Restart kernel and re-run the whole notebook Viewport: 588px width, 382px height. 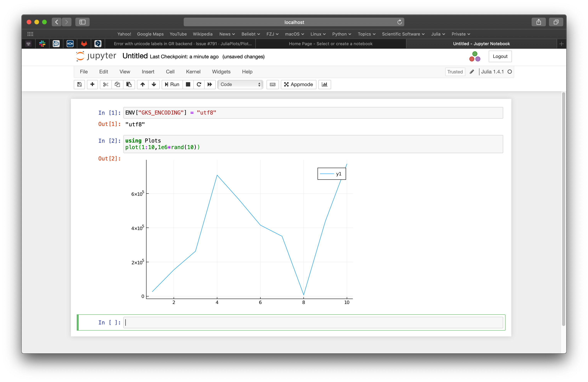click(x=210, y=84)
